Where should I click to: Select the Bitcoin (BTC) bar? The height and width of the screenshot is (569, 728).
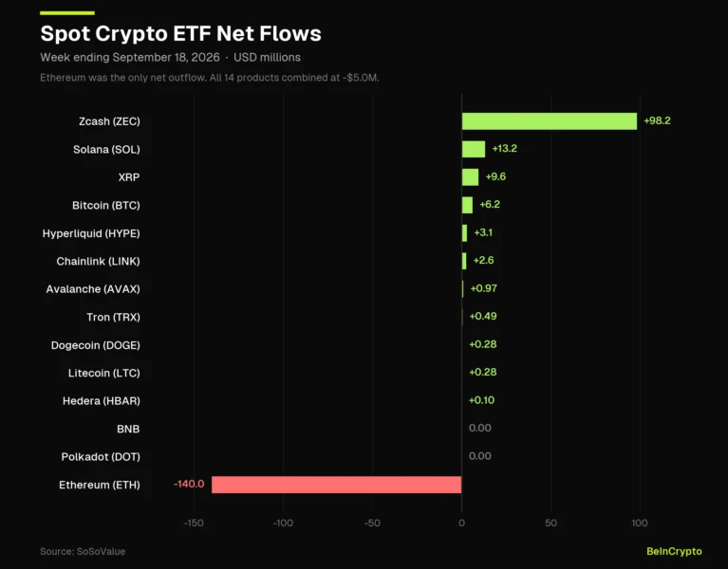tap(468, 205)
